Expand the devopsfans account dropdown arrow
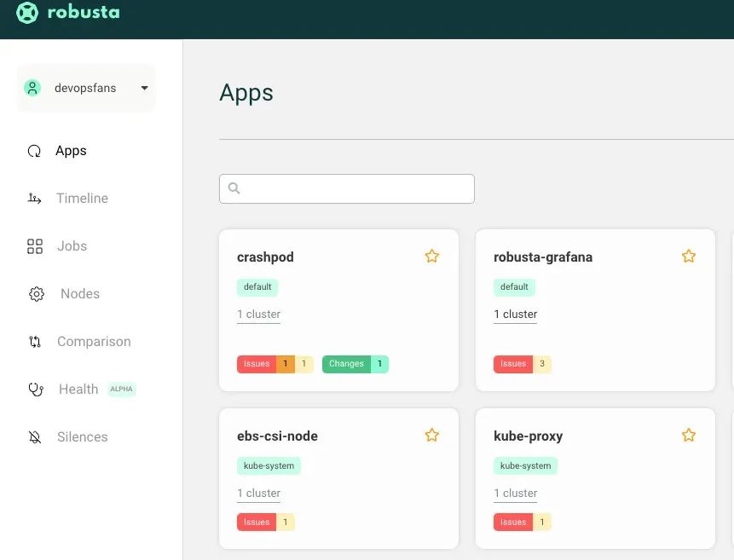This screenshot has height=560, width=734. tap(145, 88)
